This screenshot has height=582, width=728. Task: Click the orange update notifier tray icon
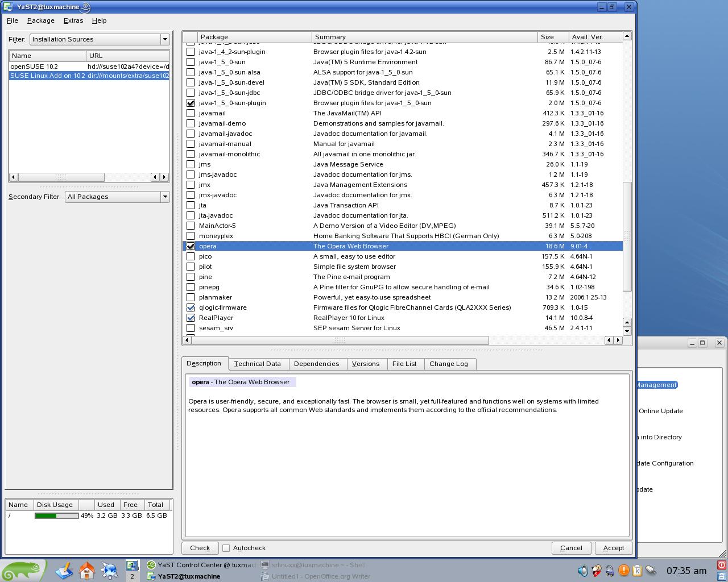623,571
